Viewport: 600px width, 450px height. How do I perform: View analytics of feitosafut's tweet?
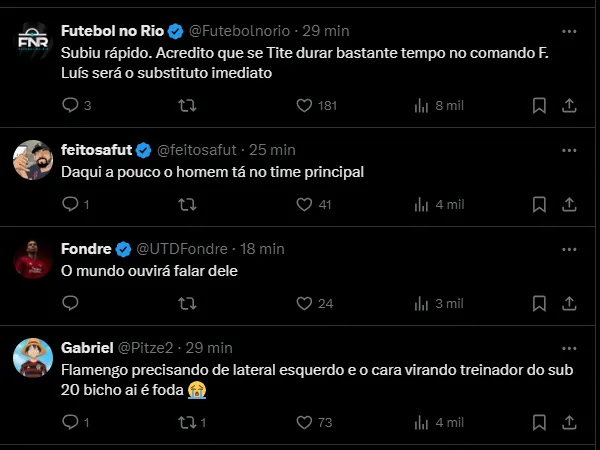click(422, 204)
